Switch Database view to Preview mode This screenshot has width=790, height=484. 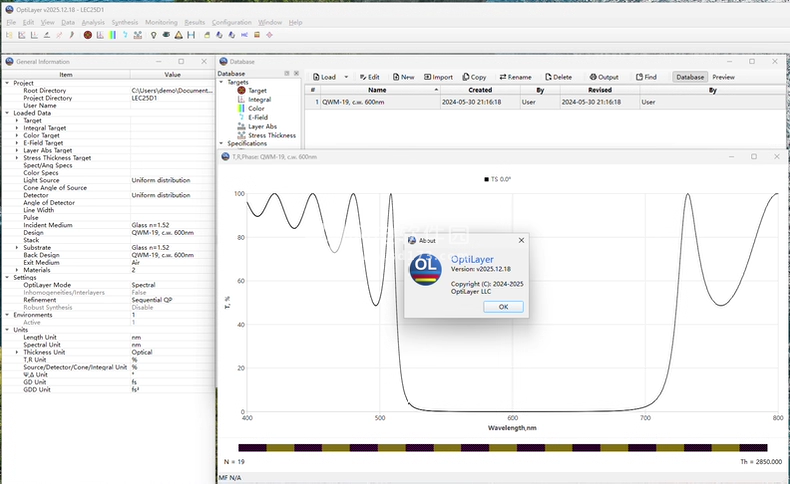(723, 77)
